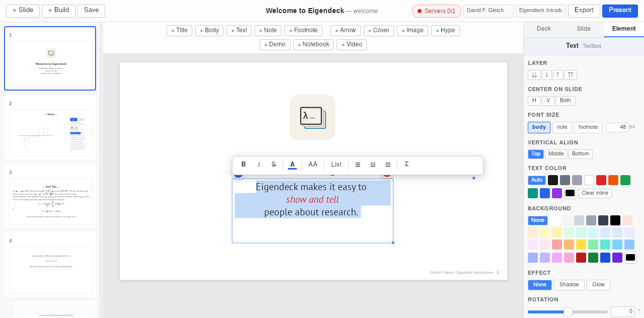This screenshot has height=318, width=644.
Task: Set background to None
Action: click(538, 220)
